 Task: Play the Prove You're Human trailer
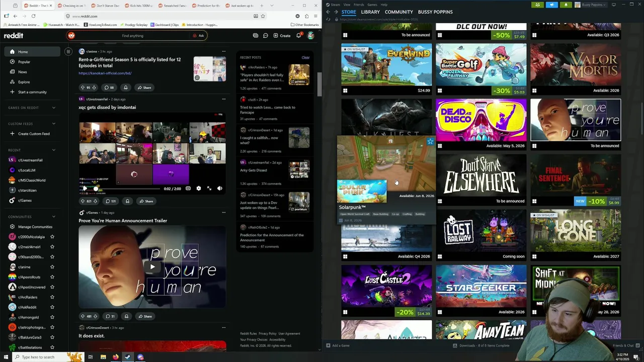[x=152, y=267]
